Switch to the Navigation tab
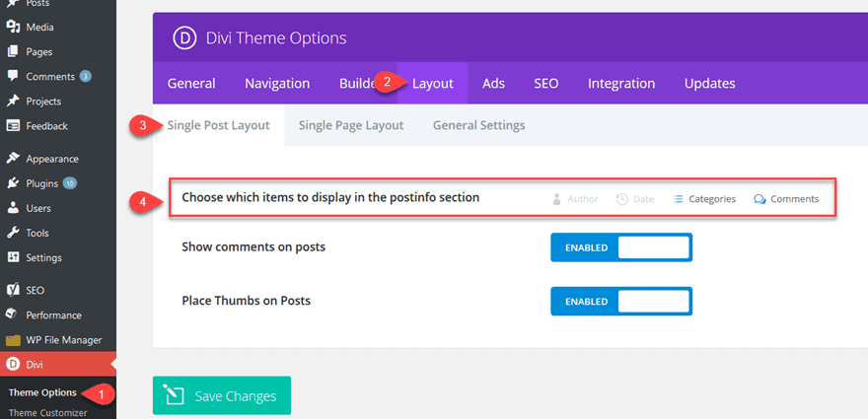868x419 pixels. point(277,83)
